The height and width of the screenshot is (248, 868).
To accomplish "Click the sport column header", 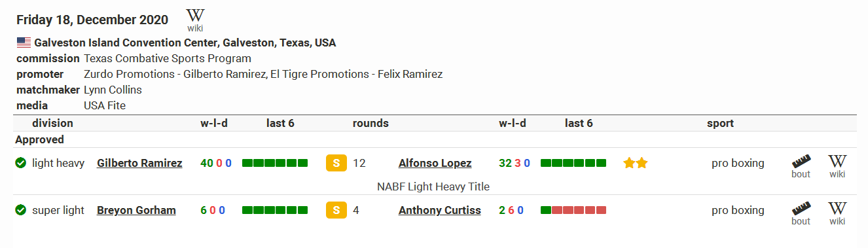I will [720, 123].
